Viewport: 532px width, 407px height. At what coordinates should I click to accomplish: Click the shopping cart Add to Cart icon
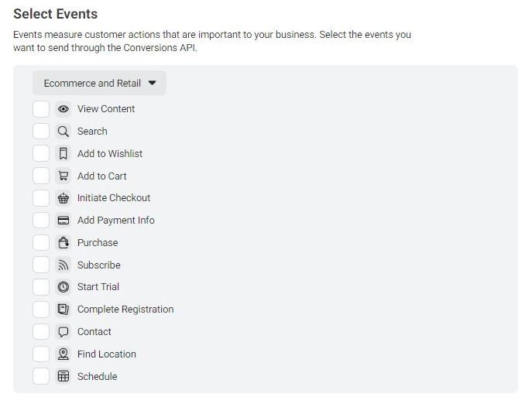click(x=63, y=176)
